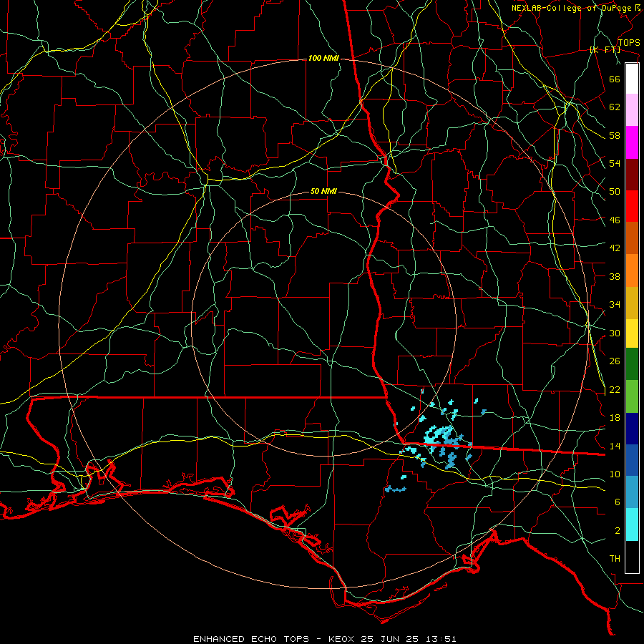Choose the dark orange legend swatch
644x644 pixels.
coord(632,238)
